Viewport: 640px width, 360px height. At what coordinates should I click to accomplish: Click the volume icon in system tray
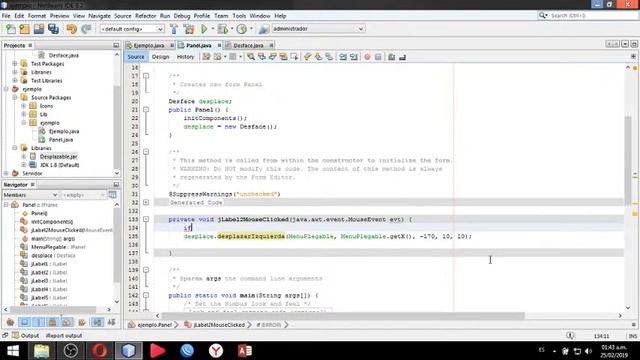(588, 351)
